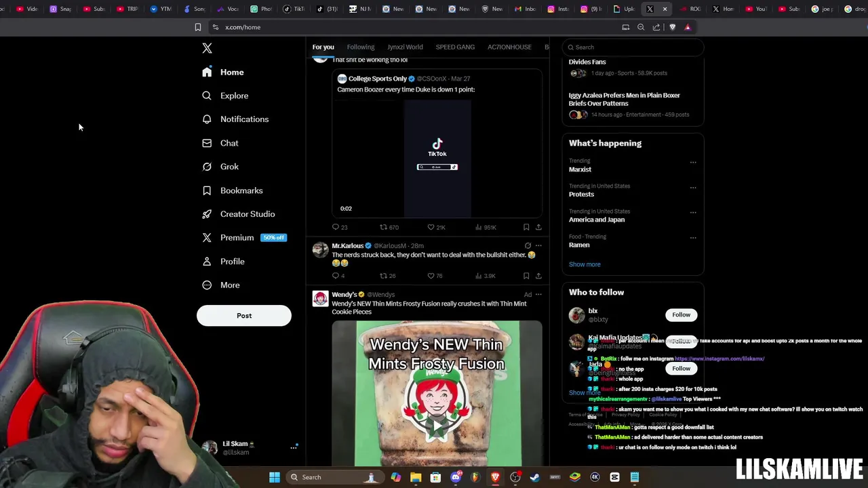Open Iggy Azalea trending story
Viewport: 868px width, 488px height.
tap(625, 99)
